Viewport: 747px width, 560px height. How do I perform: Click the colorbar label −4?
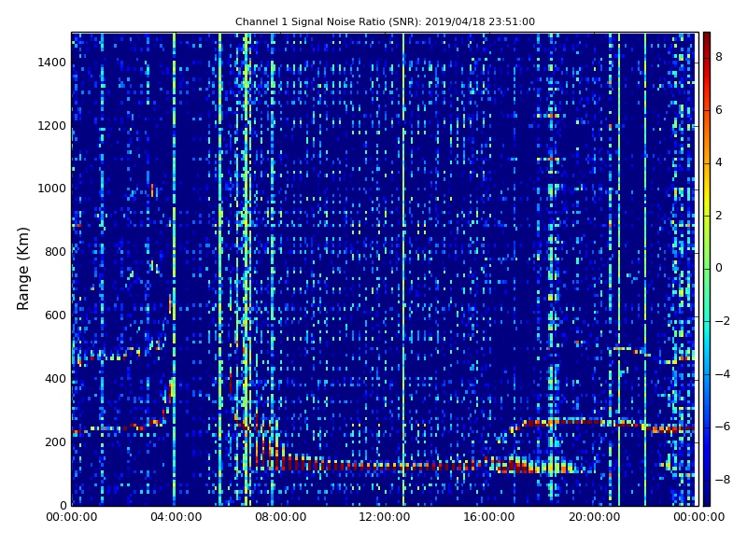[x=723, y=374]
